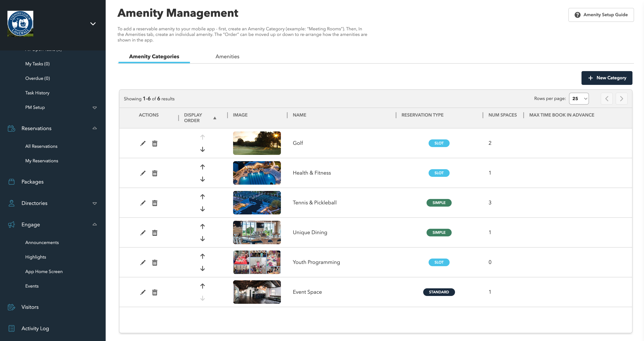The height and width of the screenshot is (341, 644).
Task: Open Announcements under Engage
Action: pyautogui.click(x=42, y=242)
